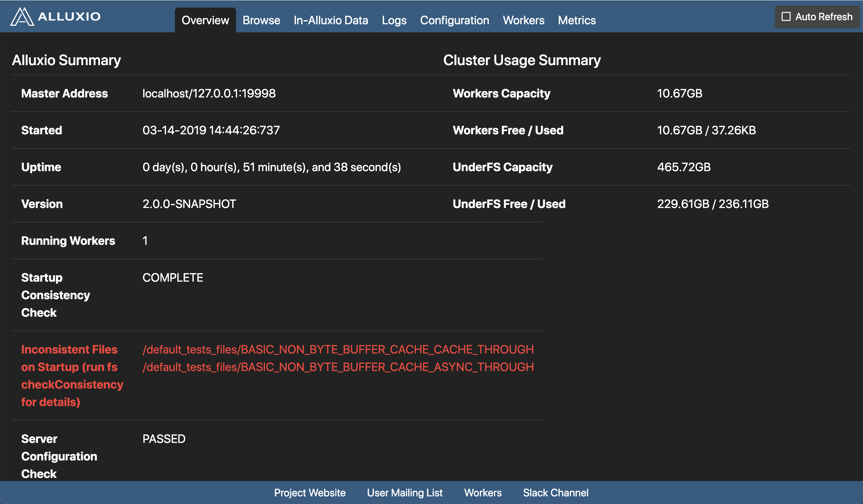This screenshot has width=863, height=504.
Task: Click the Workers link in the footer
Action: pyautogui.click(x=483, y=492)
